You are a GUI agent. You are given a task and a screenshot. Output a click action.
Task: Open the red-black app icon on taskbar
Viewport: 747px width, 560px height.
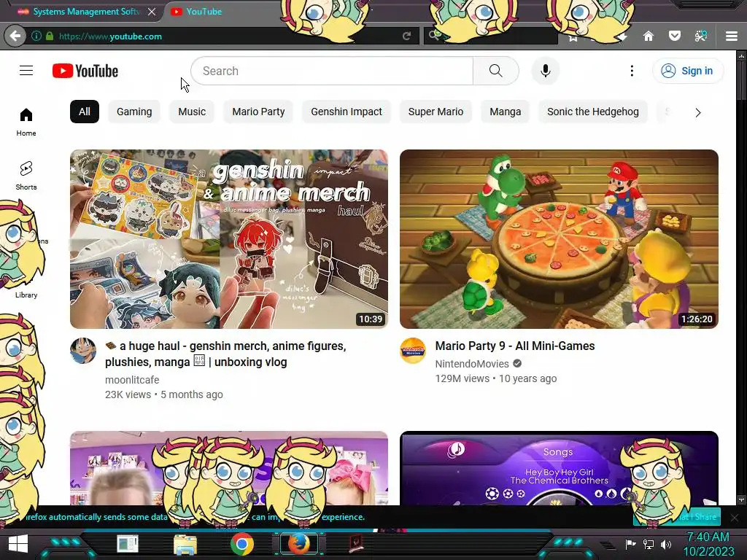356,544
